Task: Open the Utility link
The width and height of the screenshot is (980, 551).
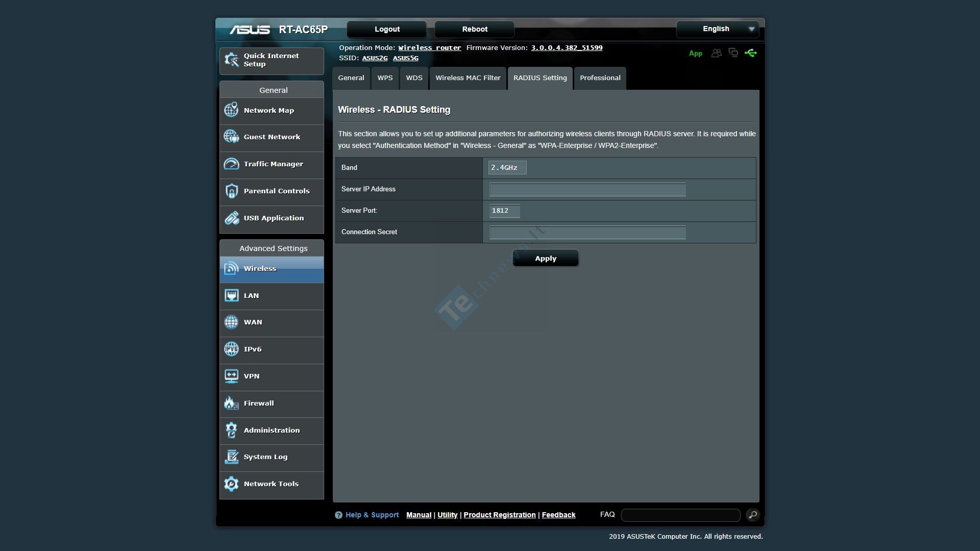Action: (448, 515)
